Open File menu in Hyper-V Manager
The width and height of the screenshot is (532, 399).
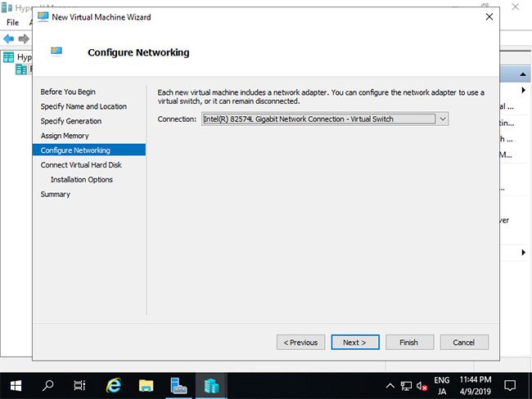point(12,22)
